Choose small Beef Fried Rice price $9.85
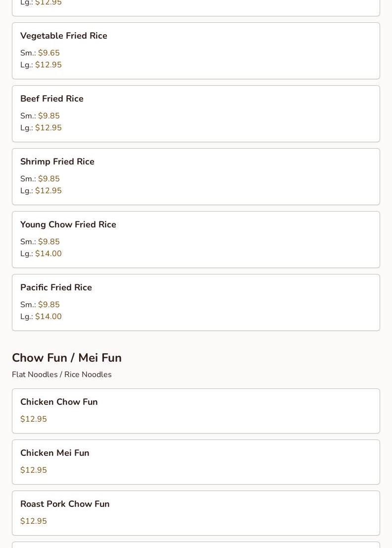The image size is (392, 548). pos(49,116)
